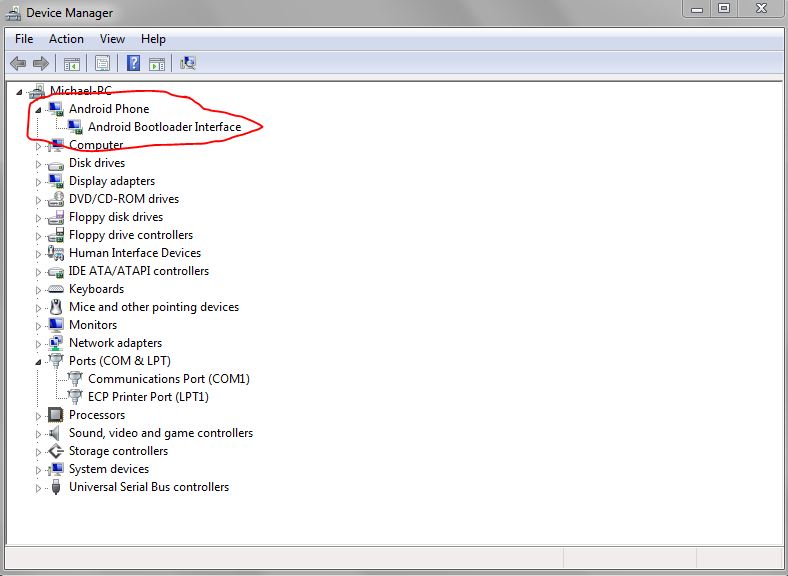Click the Network adapters icon

coord(55,343)
